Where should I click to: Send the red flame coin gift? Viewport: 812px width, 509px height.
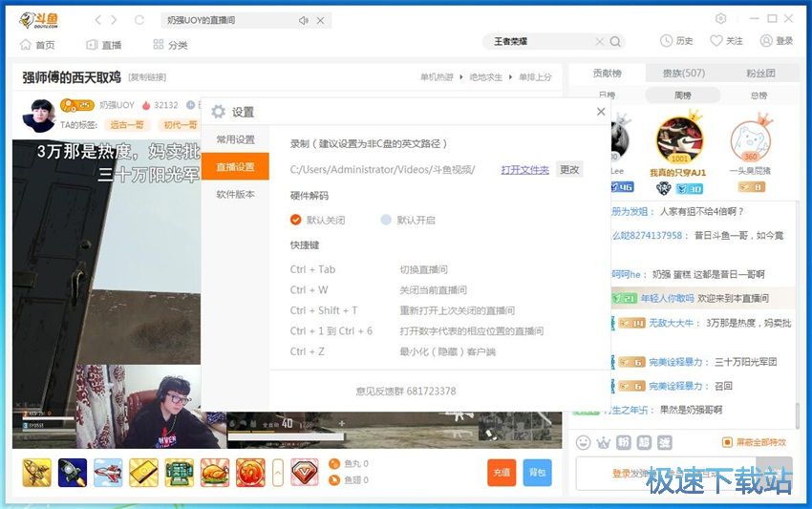coord(250,473)
